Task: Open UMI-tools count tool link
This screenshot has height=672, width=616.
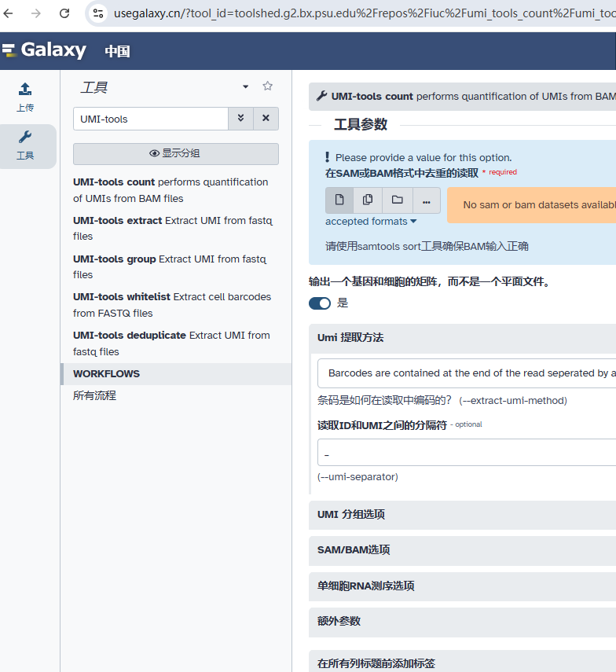Action: click(x=170, y=190)
